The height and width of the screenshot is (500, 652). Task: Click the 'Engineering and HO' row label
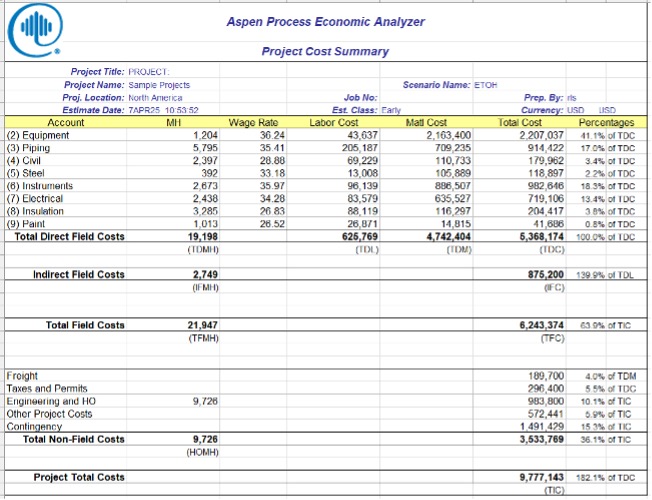(x=51, y=401)
